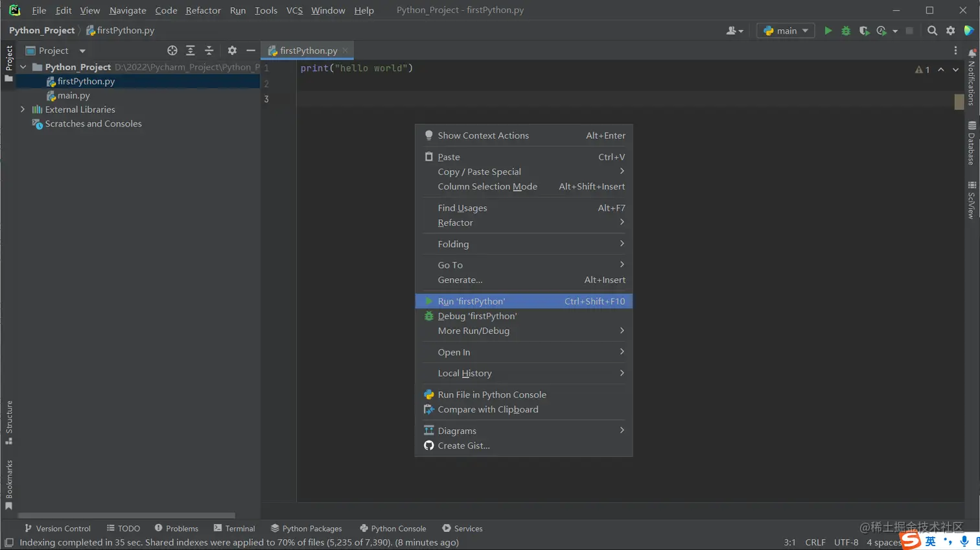
Task: Toggle the Structure tool window
Action: [x=9, y=422]
